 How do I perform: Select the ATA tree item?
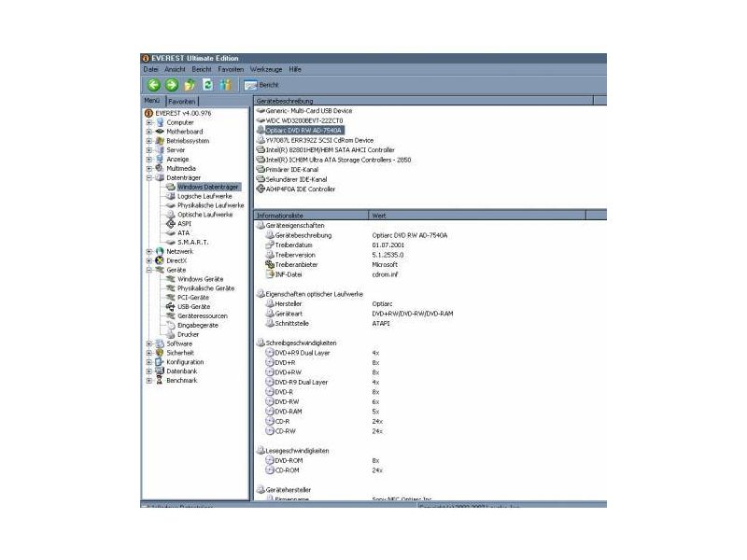click(x=183, y=232)
